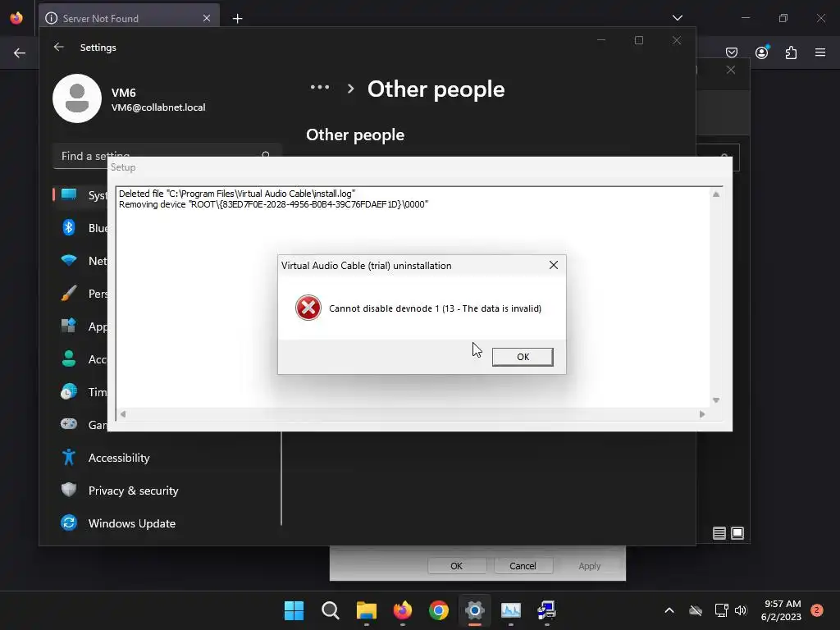Click the red error icon in dialog
Screen dimensions: 840x630
click(308, 308)
